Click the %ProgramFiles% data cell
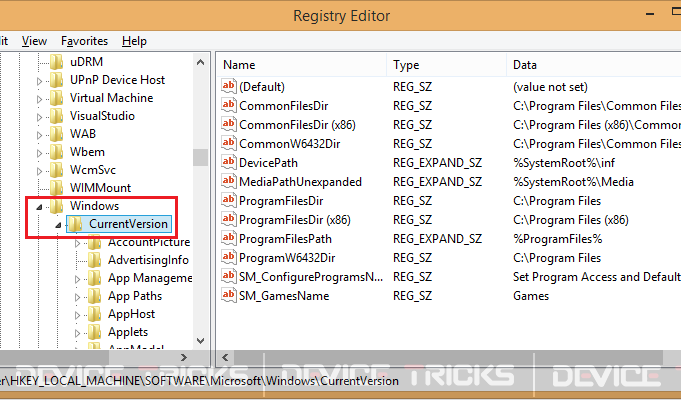 pyautogui.click(x=558, y=238)
